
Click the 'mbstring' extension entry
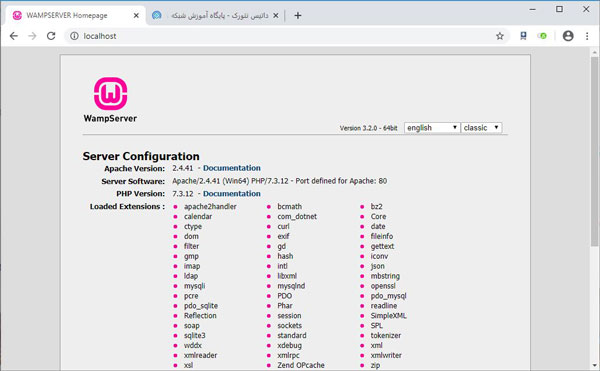385,276
